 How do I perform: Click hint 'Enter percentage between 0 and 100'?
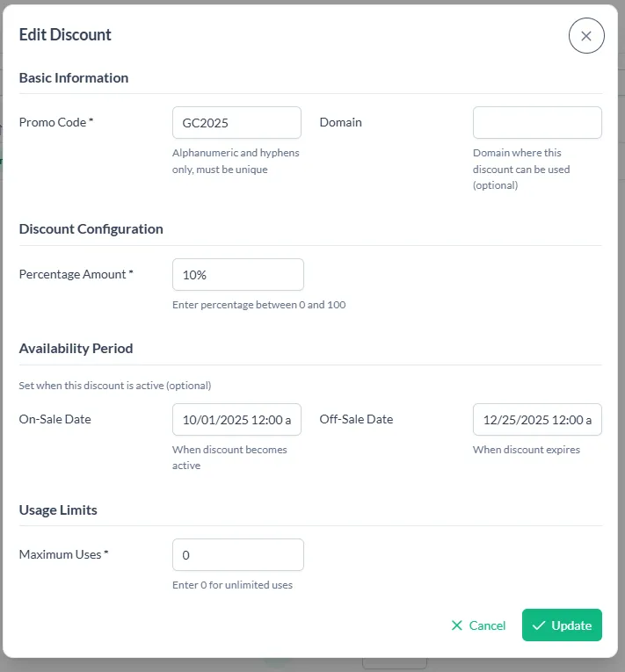259,305
